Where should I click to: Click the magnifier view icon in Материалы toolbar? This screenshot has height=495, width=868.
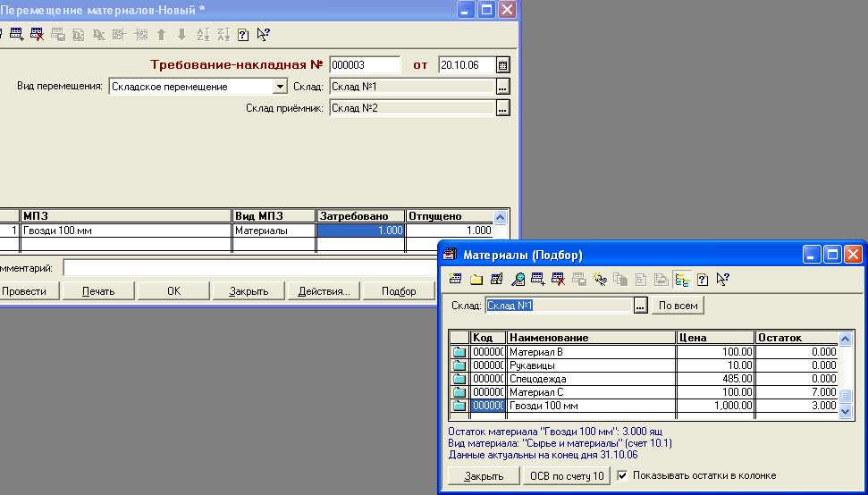click(x=518, y=280)
